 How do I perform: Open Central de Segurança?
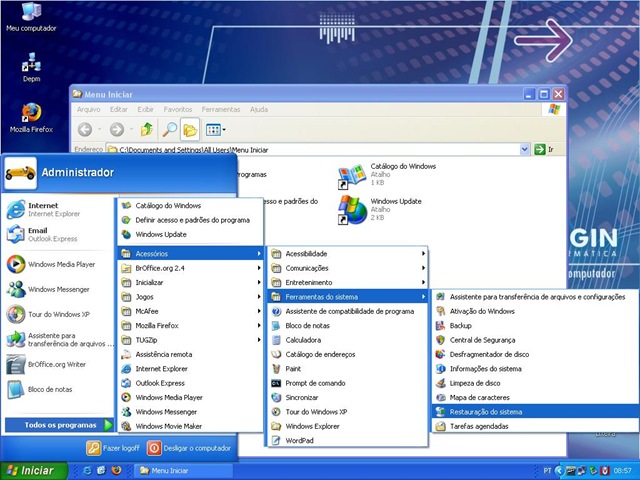click(536, 340)
